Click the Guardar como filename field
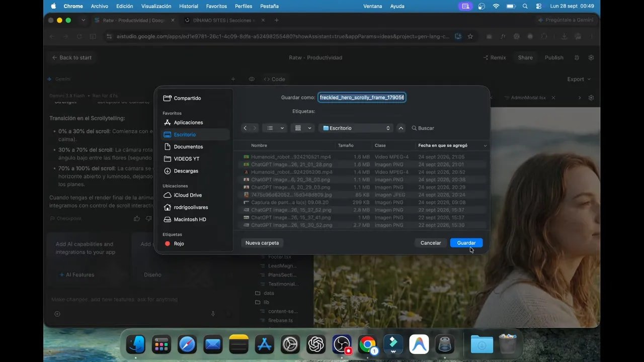The width and height of the screenshot is (644, 362). click(x=362, y=97)
